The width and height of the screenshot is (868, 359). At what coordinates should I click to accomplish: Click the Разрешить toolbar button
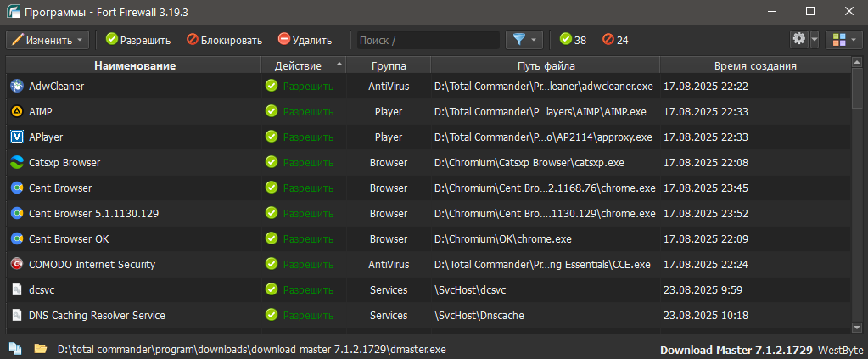tap(138, 40)
